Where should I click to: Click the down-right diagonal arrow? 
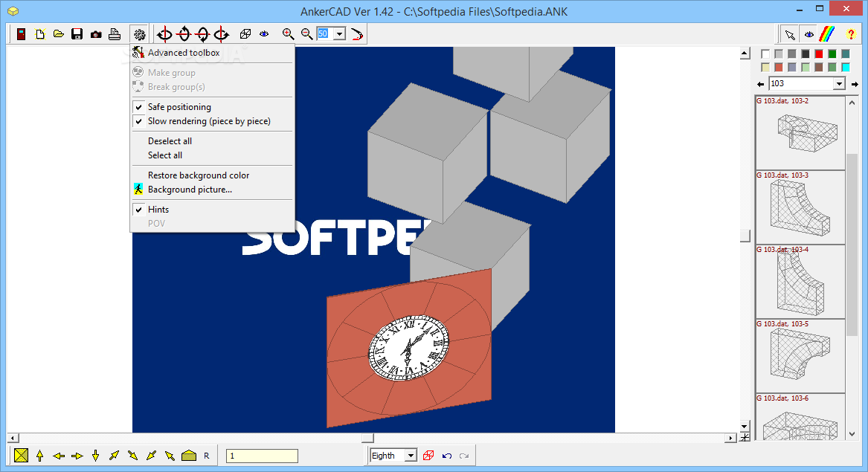[133, 456]
